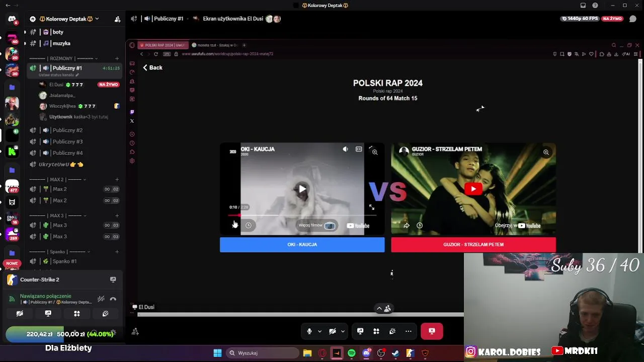
Task: Open activities icon in call controls
Action: (376, 331)
